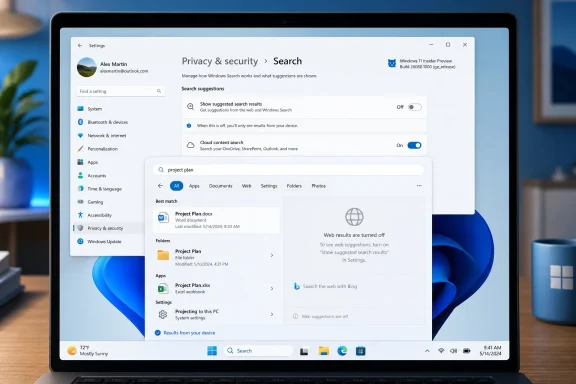
Task: Focus the 'Find a setting' search box
Action: (120, 91)
